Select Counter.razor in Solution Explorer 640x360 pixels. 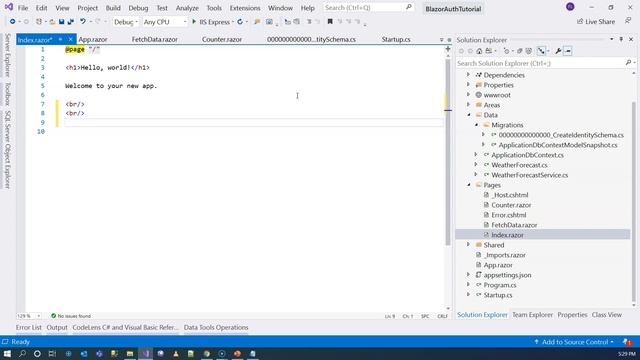pyautogui.click(x=511, y=205)
